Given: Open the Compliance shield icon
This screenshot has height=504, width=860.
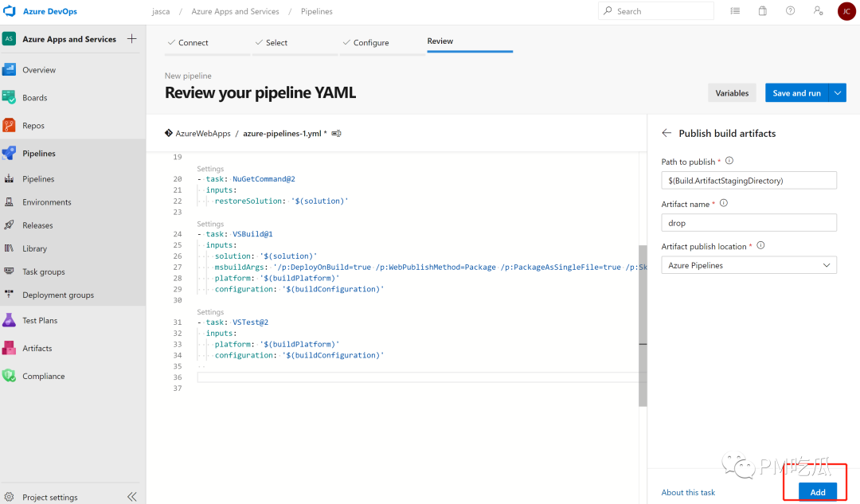Looking at the screenshot, I should click(x=9, y=376).
